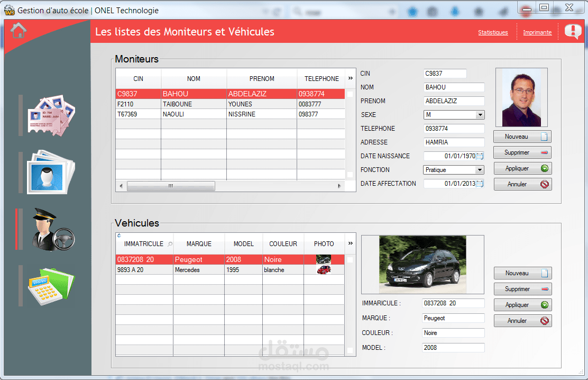Open the Statistiques link
Viewport: 588px width, 380px height.
pyautogui.click(x=493, y=32)
